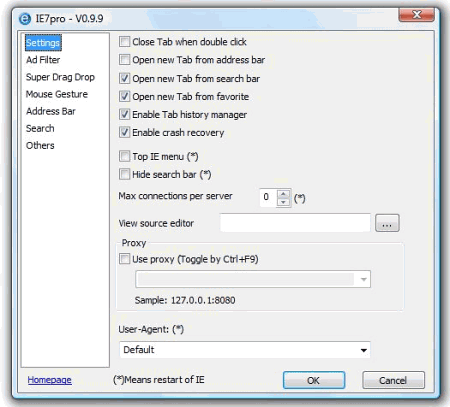
Task: Click the IE7pro logo in title bar
Action: click(x=25, y=19)
